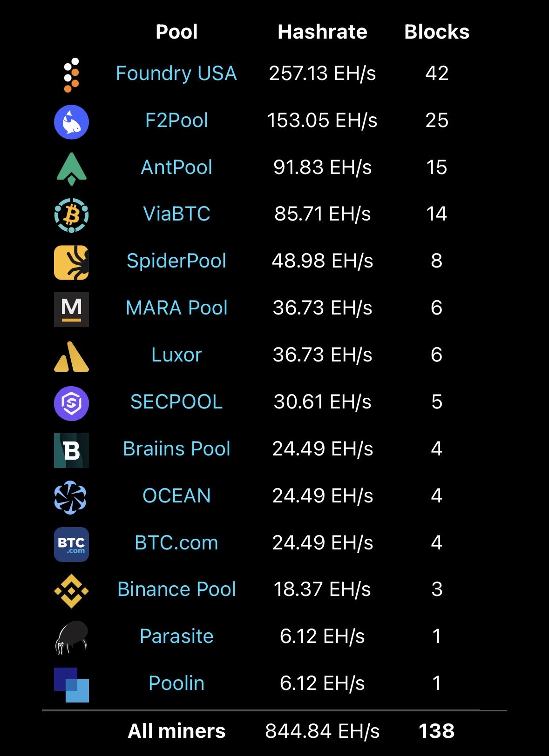Click the ViaBTC bitcoin circle icon
The width and height of the screenshot is (549, 756).
tap(71, 215)
